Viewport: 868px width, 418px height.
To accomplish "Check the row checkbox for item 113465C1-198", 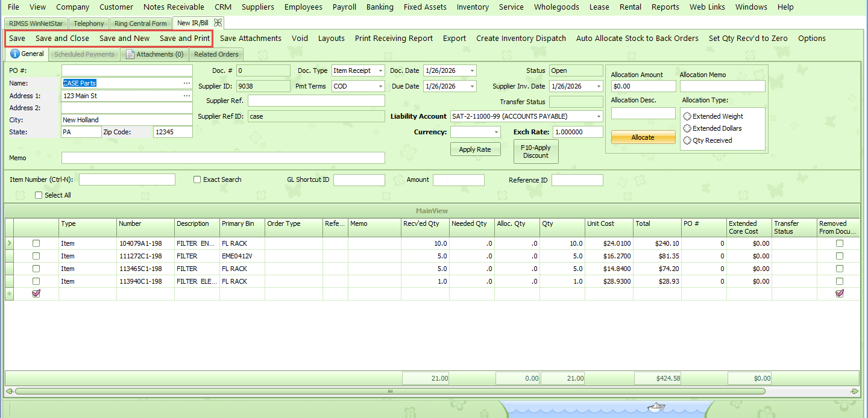I will (36, 269).
